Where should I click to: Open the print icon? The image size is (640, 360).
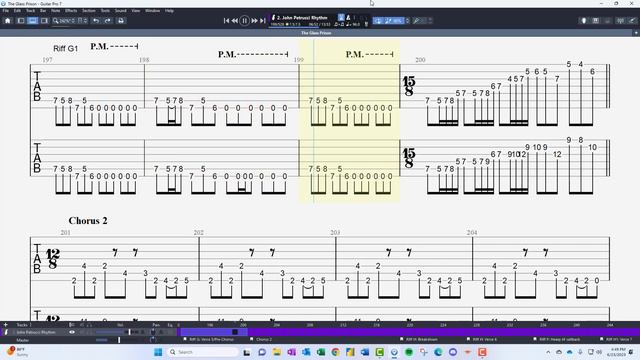click(x=121, y=20)
